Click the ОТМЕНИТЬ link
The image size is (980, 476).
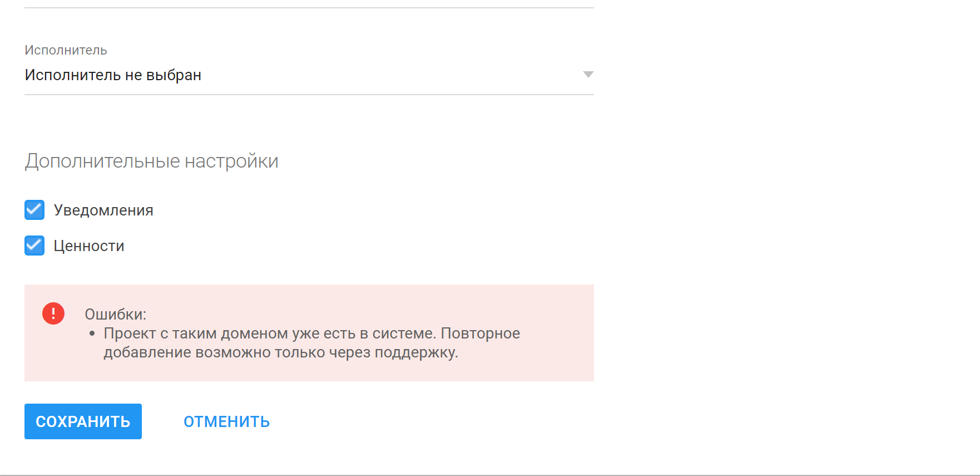[226, 421]
